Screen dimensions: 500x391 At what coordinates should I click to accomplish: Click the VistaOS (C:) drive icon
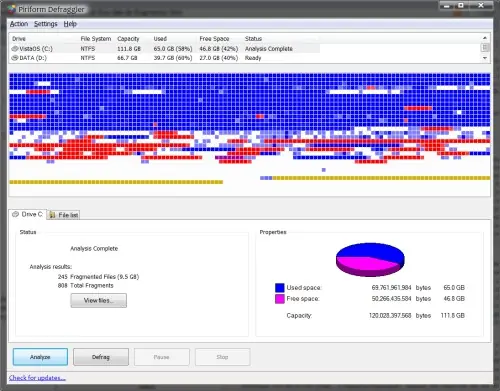(x=15, y=49)
